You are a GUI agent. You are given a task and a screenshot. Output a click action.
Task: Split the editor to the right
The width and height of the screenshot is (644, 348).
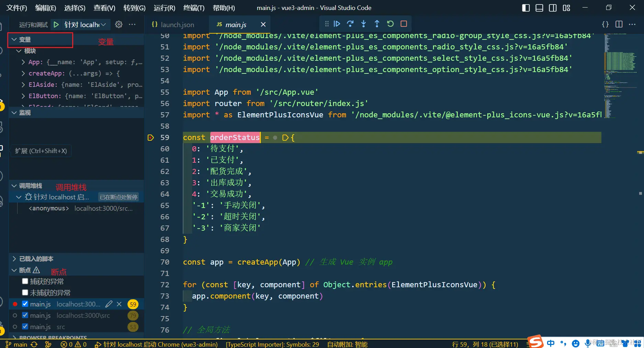click(619, 24)
